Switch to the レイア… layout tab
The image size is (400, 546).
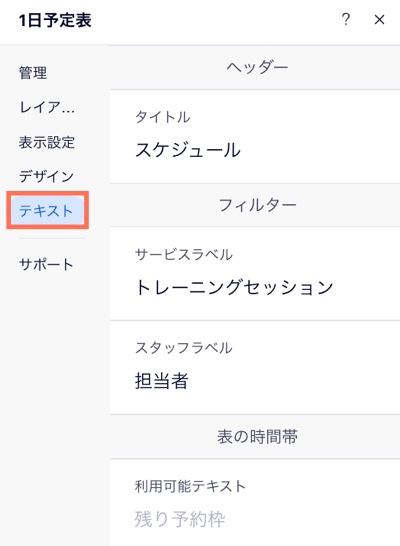coord(47,107)
